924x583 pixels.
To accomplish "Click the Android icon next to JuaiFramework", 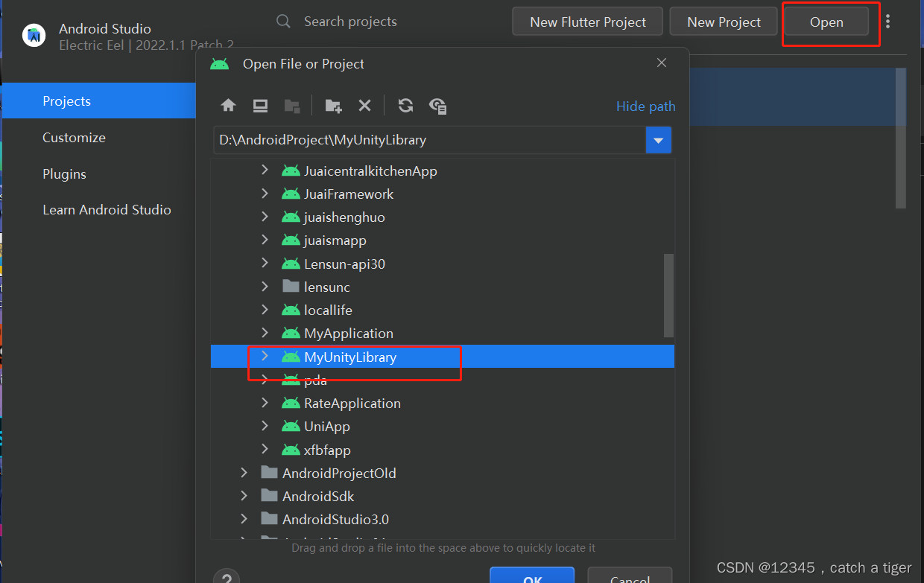I will tap(291, 194).
